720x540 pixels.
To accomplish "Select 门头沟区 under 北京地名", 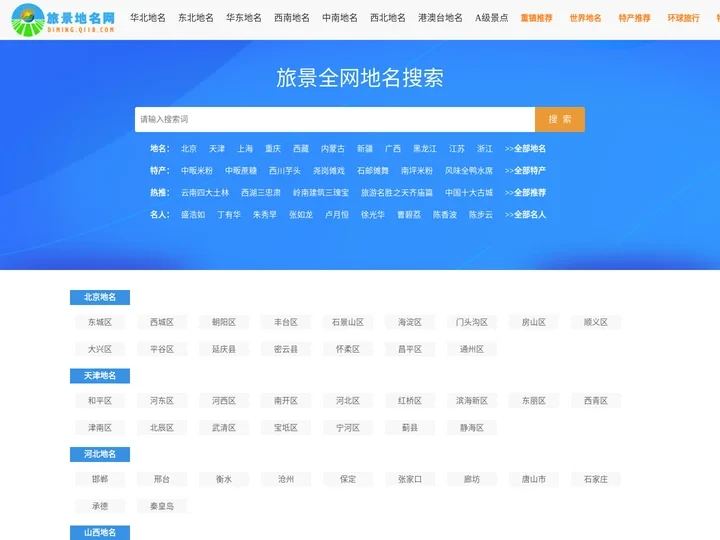I will pos(472,322).
